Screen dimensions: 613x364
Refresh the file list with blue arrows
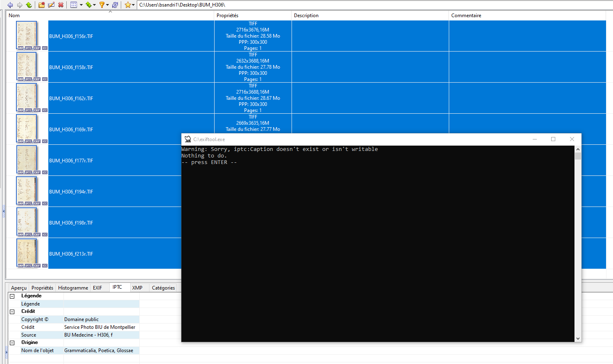coord(115,5)
